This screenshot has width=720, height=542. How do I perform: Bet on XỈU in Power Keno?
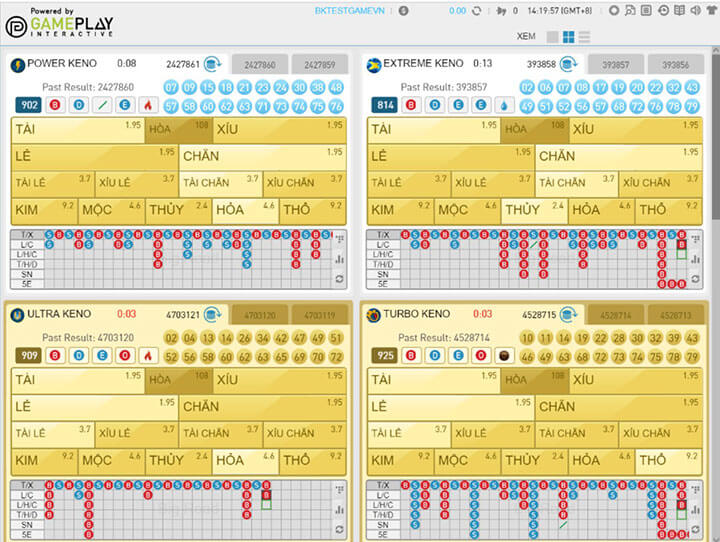[279, 130]
